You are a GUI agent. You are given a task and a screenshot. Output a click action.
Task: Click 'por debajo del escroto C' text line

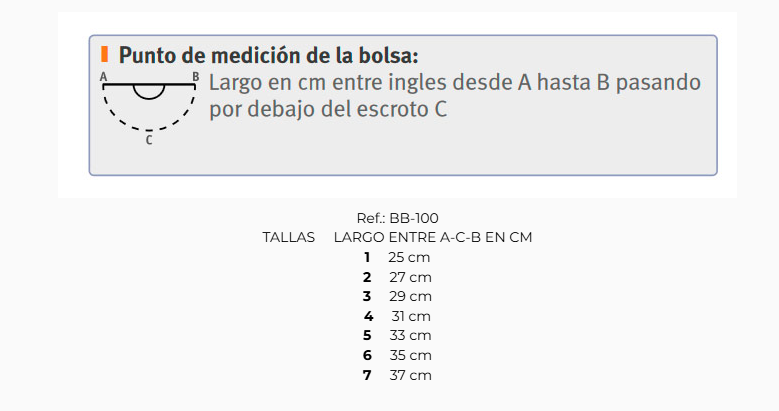(328, 109)
